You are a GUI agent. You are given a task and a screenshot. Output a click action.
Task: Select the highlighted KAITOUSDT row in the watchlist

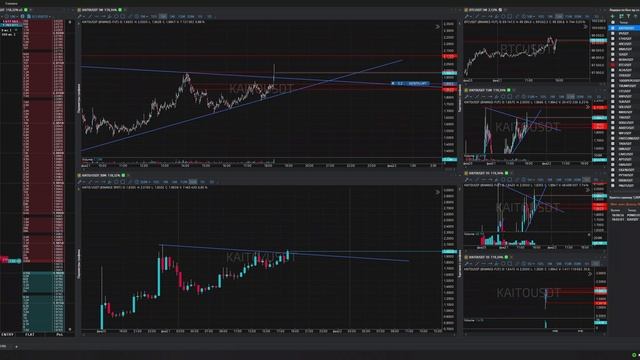point(624,28)
